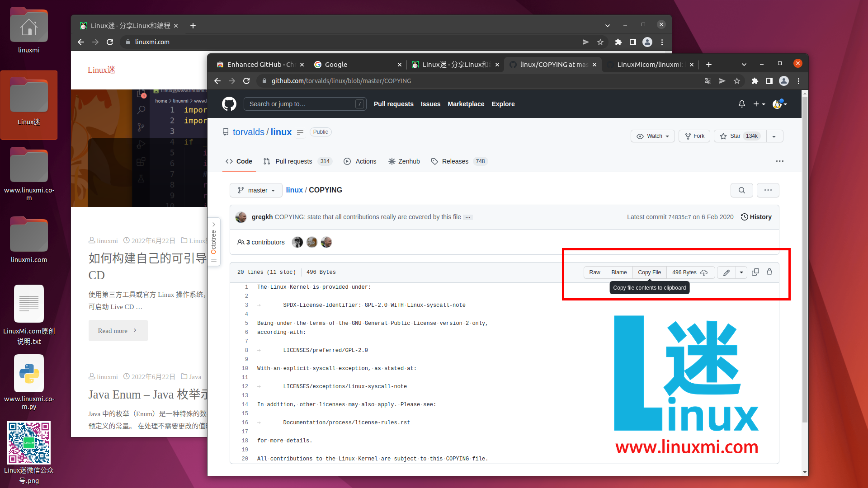Open Blame view
The height and width of the screenshot is (488, 868).
[x=619, y=272]
